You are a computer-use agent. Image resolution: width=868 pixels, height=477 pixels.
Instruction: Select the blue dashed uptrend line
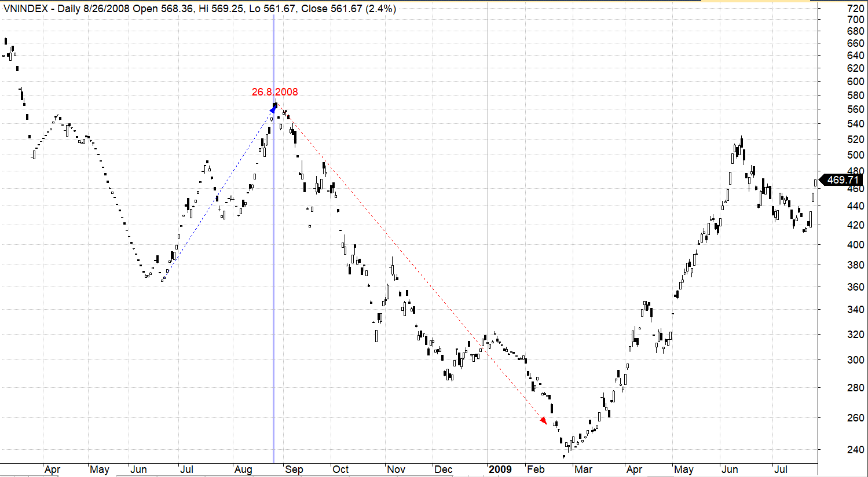220,194
